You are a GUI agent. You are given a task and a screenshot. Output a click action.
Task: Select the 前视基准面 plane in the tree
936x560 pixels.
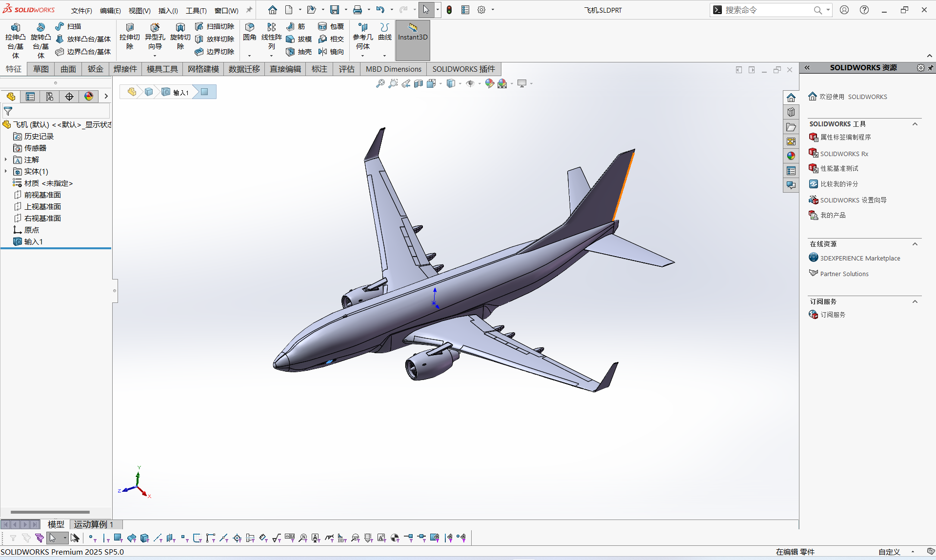pos(42,195)
